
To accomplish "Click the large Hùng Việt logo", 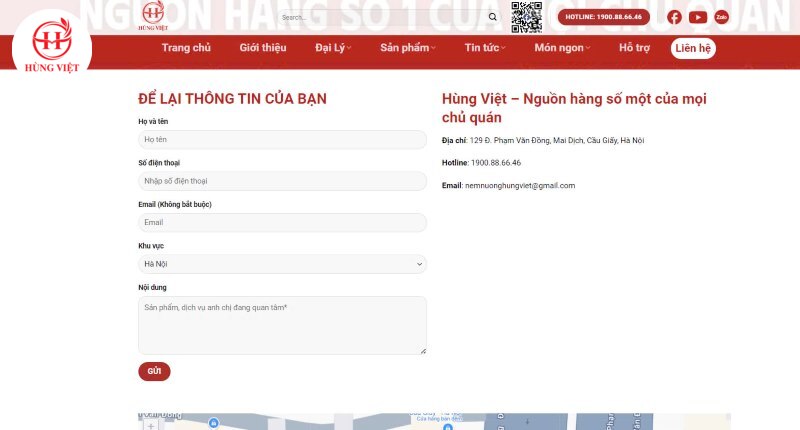I will tap(51, 45).
